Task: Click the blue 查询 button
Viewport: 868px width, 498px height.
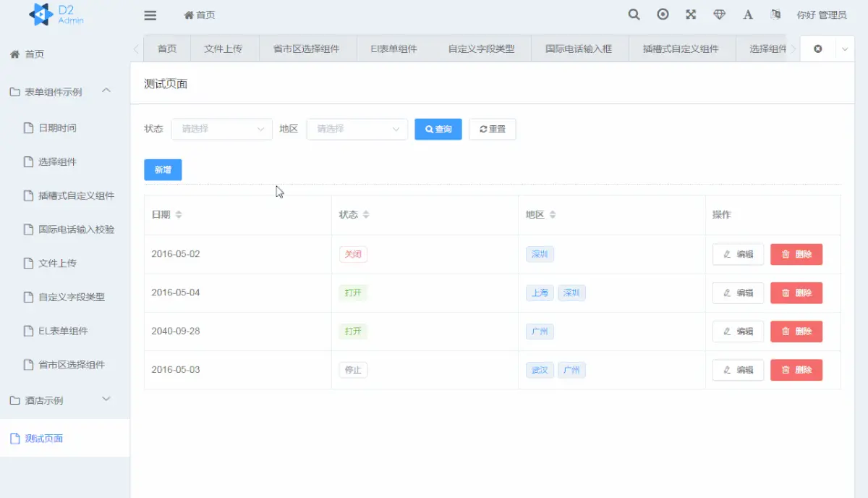Action: click(x=438, y=129)
